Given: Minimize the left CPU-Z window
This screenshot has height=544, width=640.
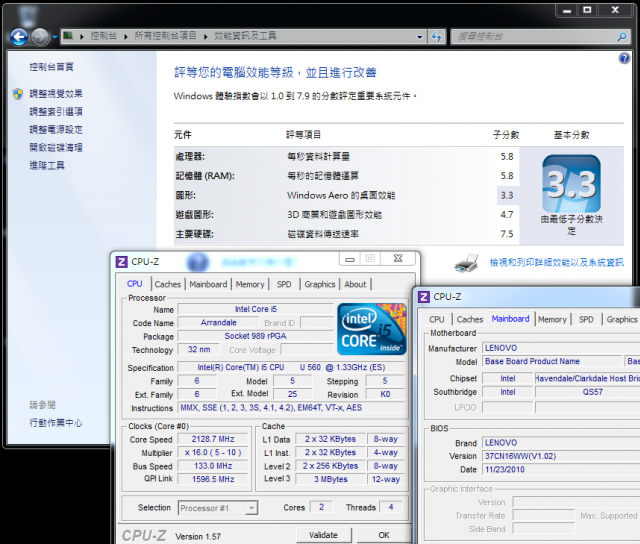Looking at the screenshot, I should click(x=349, y=258).
